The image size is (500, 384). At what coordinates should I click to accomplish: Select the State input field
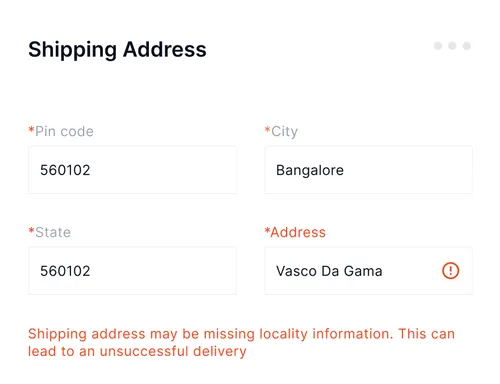pos(132,271)
